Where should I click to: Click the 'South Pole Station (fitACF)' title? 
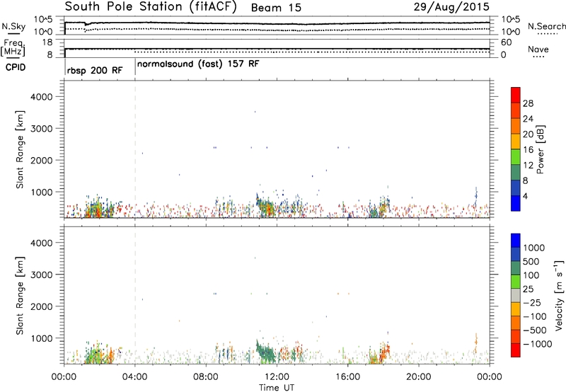151,7
